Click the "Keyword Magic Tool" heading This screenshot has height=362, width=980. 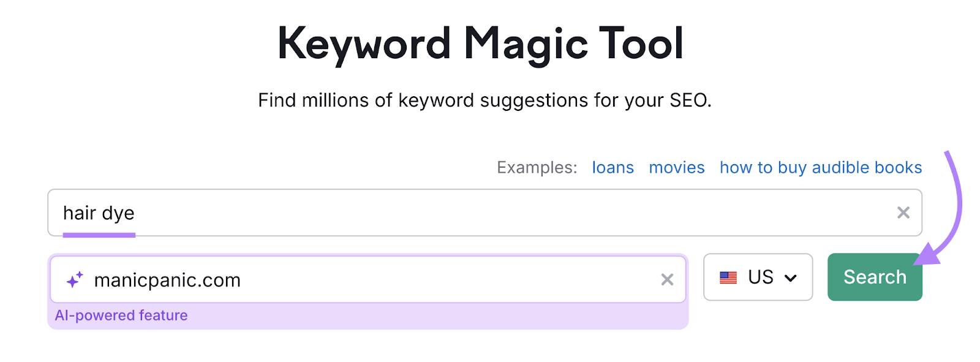pos(481,42)
